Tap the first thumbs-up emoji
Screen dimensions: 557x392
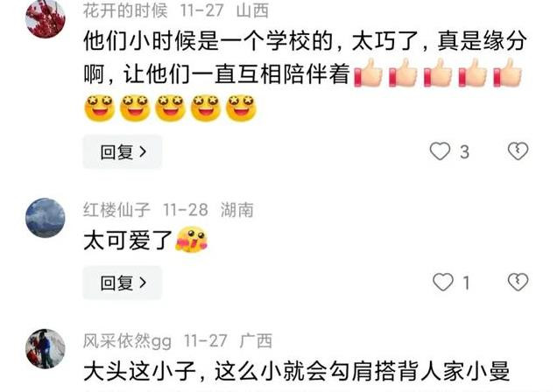[x=369, y=73]
